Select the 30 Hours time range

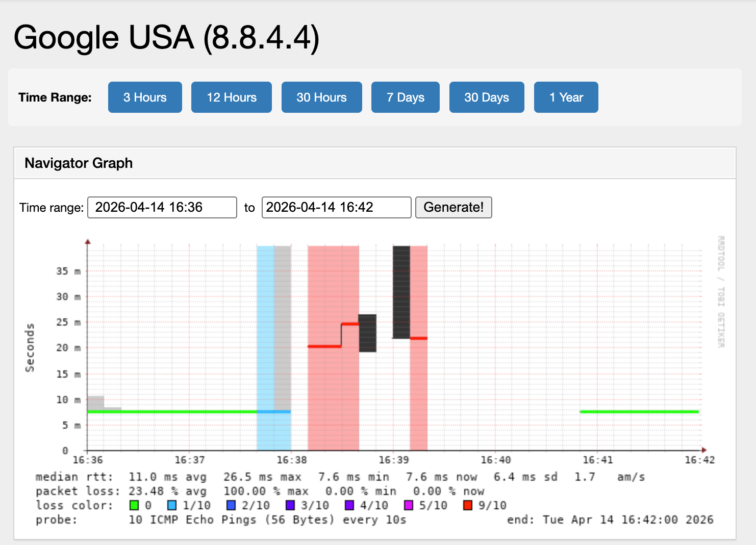click(x=321, y=97)
